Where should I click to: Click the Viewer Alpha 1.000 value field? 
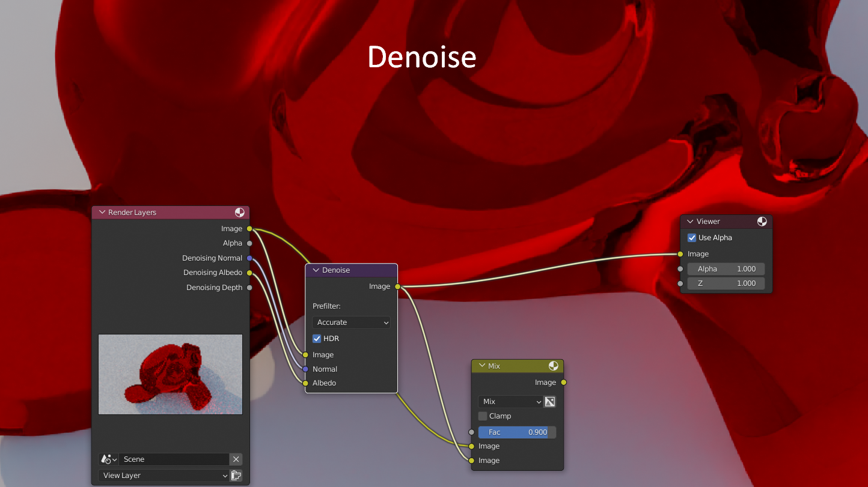coord(726,269)
